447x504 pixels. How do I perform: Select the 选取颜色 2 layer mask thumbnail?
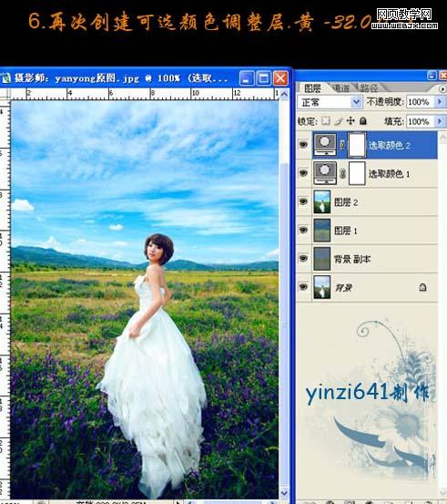(357, 145)
